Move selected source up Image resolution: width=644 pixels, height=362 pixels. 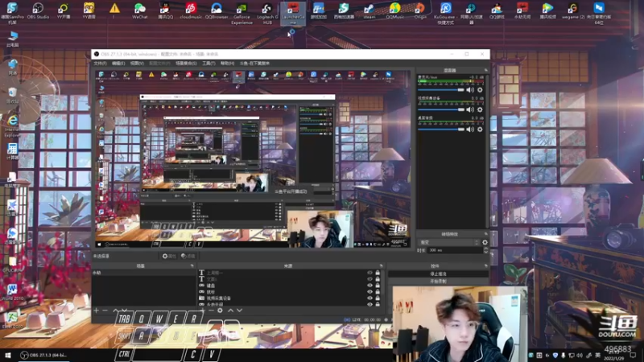coord(230,311)
